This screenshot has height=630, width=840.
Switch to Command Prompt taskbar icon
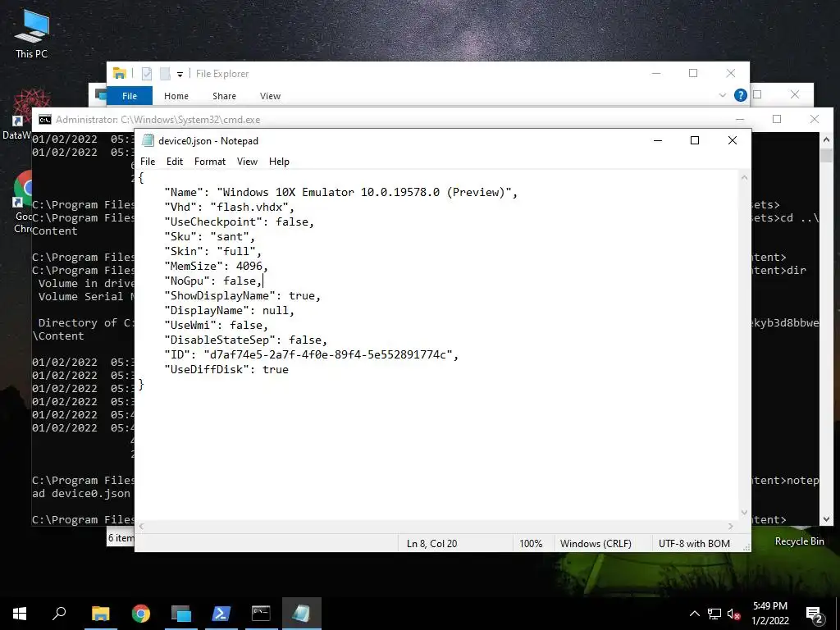(261, 614)
